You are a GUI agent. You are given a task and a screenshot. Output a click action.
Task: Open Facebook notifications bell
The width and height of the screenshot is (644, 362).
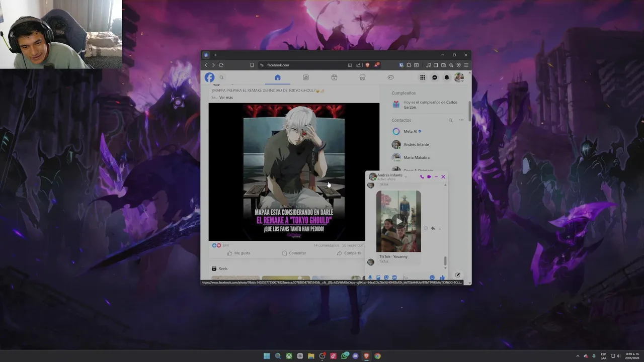pos(447,77)
